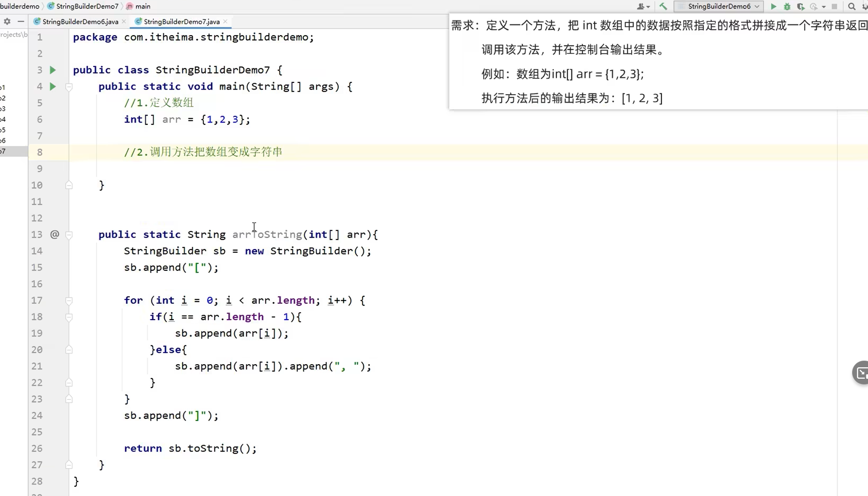Open the user account dropdown in toolbar
Screen dimensions: 868x496
(x=643, y=6)
